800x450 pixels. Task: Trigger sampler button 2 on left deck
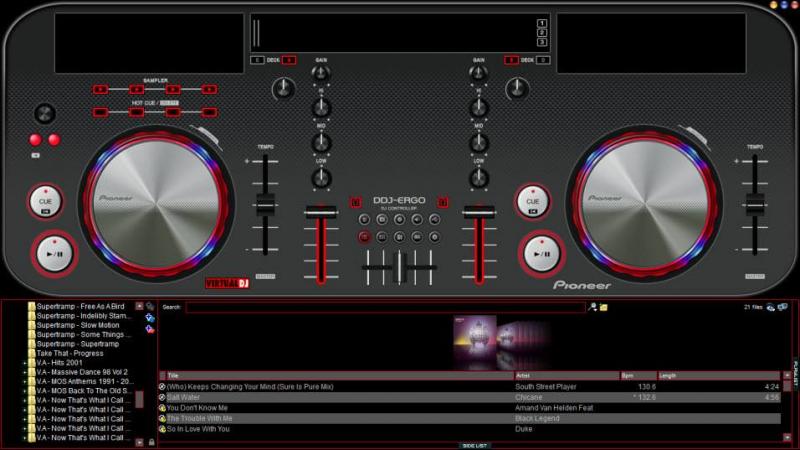coord(136,90)
